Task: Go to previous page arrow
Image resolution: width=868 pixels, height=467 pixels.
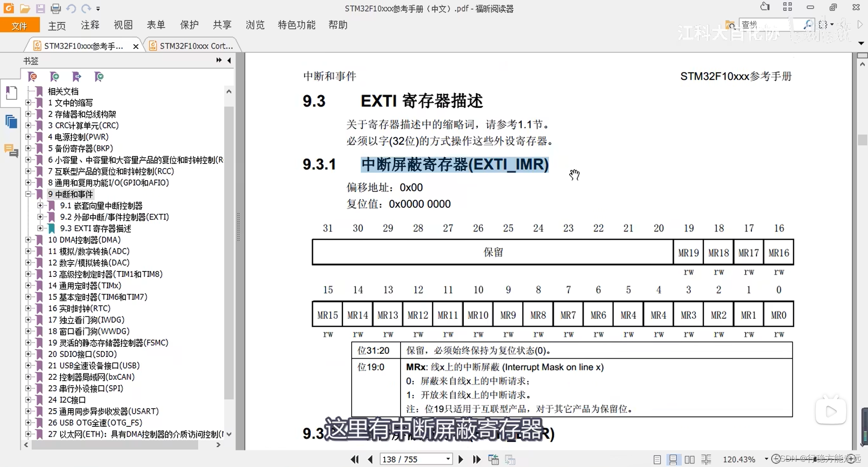Action: pos(371,459)
